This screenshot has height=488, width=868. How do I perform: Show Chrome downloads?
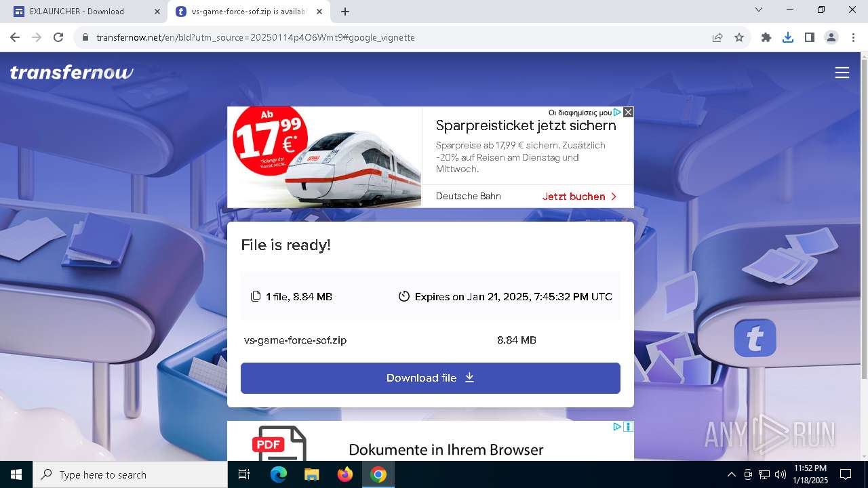(x=788, y=37)
